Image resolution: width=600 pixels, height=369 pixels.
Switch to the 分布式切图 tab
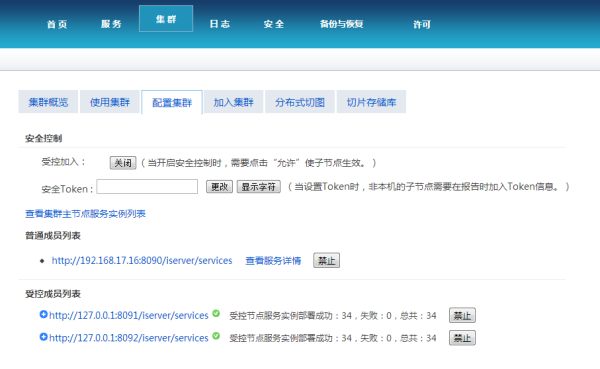(x=300, y=102)
